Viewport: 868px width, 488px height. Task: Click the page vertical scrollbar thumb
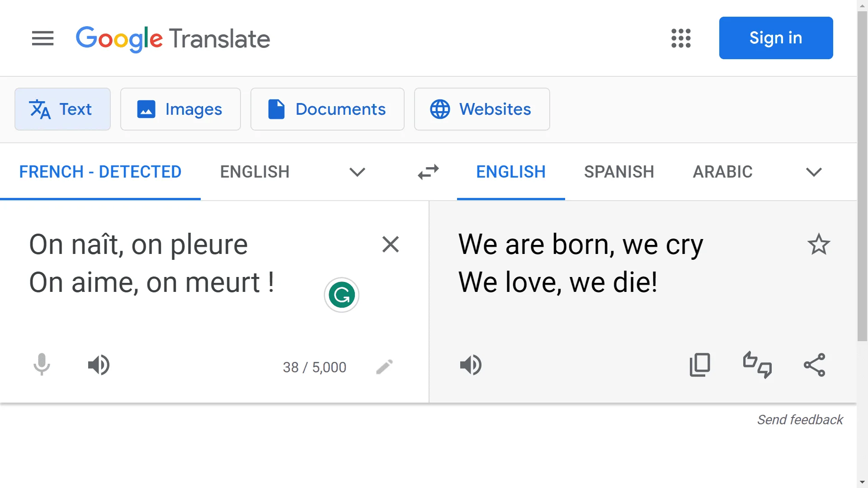pyautogui.click(x=862, y=176)
